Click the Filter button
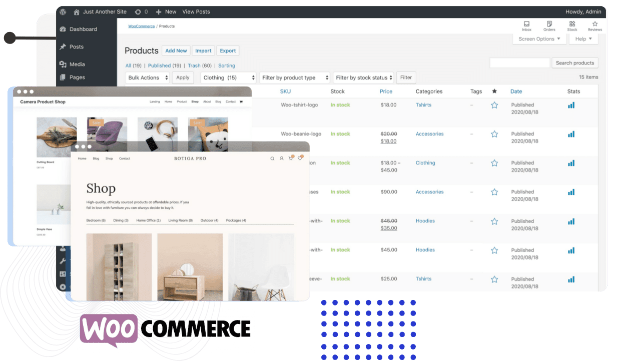 click(406, 77)
